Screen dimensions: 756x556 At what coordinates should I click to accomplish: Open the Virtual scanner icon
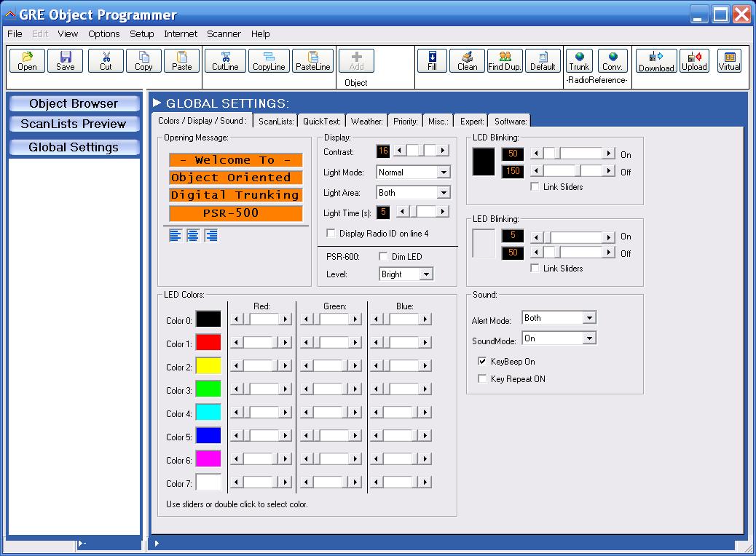coord(730,61)
